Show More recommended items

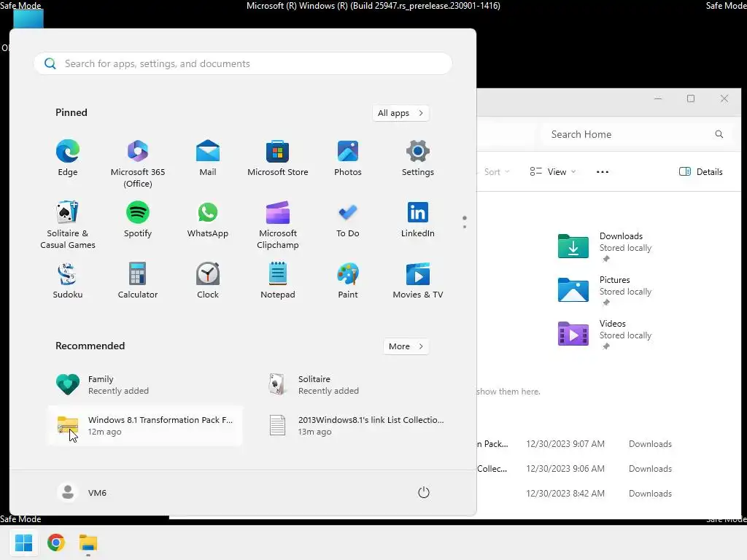[x=406, y=346]
